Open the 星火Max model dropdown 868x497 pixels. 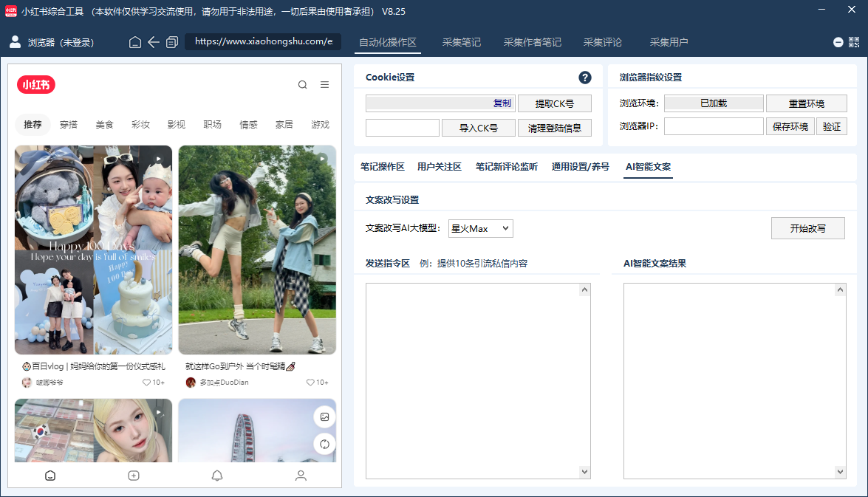coord(480,228)
